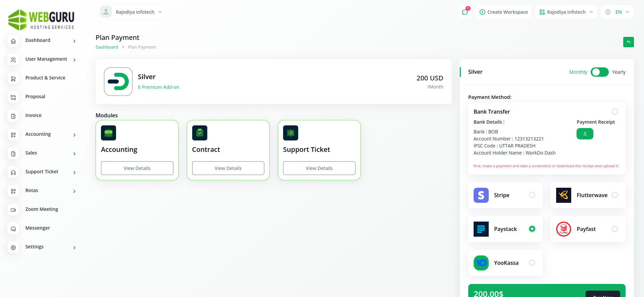Click the Proposal sidebar icon

[13, 97]
